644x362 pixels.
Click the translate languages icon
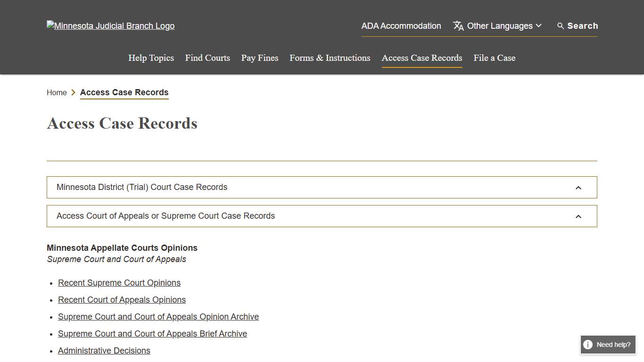(458, 26)
